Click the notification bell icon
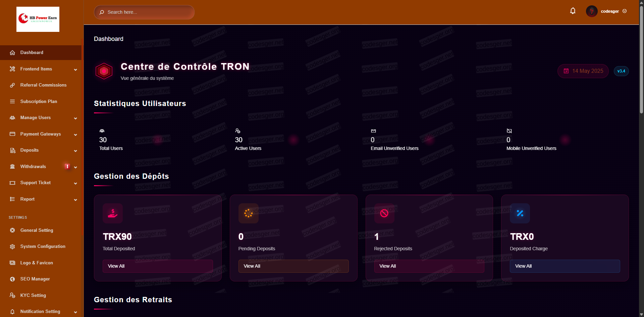 point(573,11)
